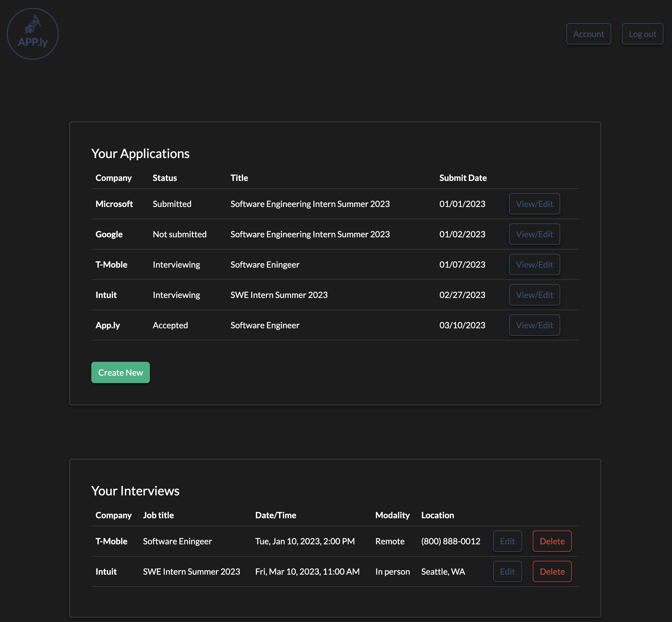View/Edit the Microsoft application
The height and width of the screenshot is (622, 672).
click(534, 204)
